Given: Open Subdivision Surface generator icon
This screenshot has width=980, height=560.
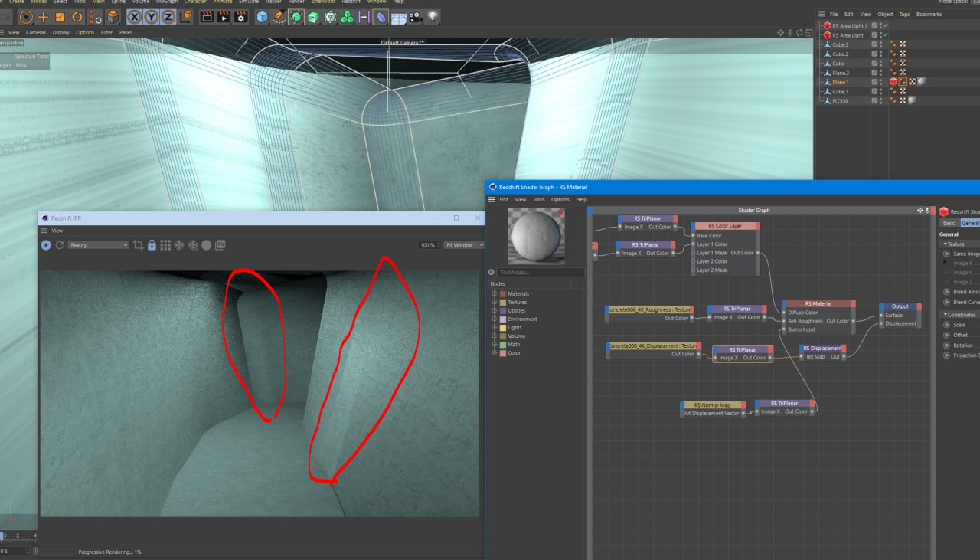Looking at the screenshot, I should (x=296, y=17).
